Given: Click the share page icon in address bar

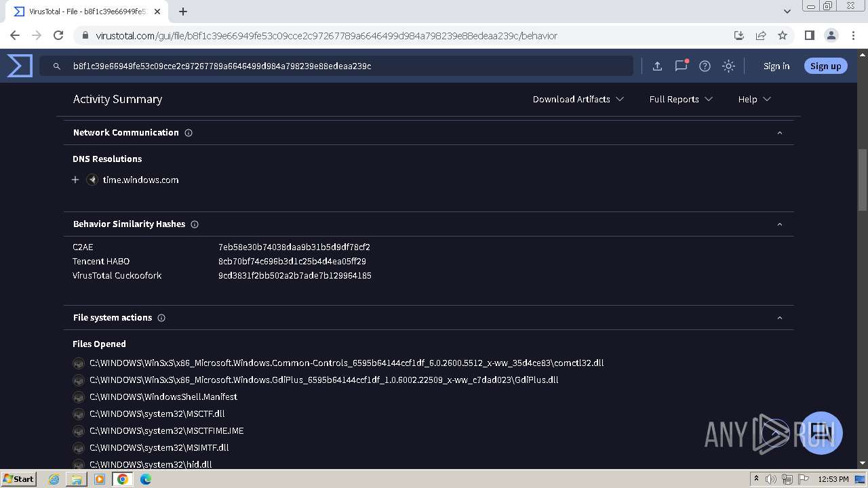Looking at the screenshot, I should (761, 35).
